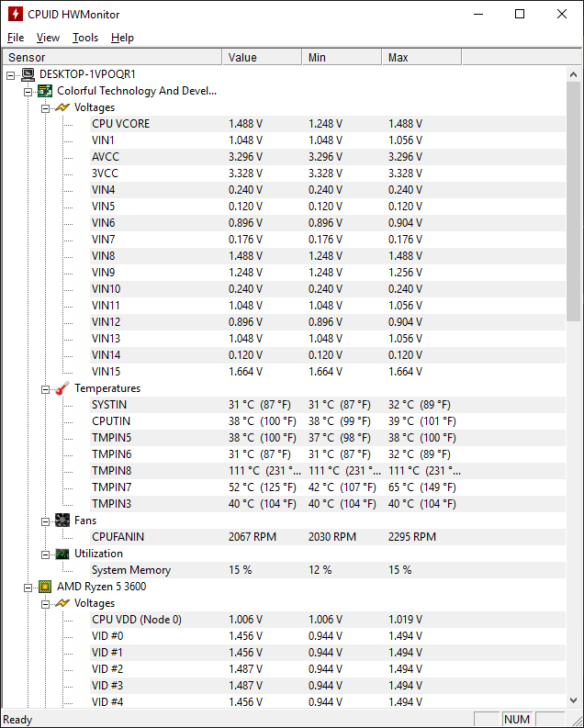Click the HWMonitor lightning bolt app icon
Screen dimensions: 584x728
(16, 14)
